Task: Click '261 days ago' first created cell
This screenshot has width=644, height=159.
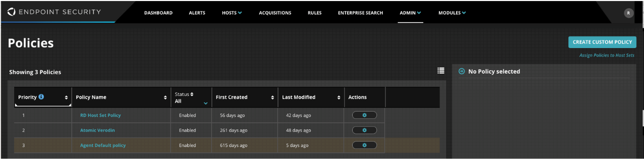Action: click(234, 130)
